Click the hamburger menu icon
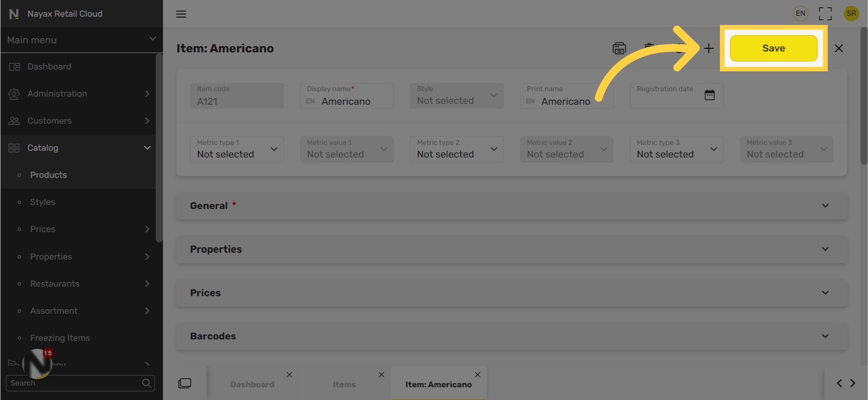Image resolution: width=868 pixels, height=400 pixels. pos(181,14)
